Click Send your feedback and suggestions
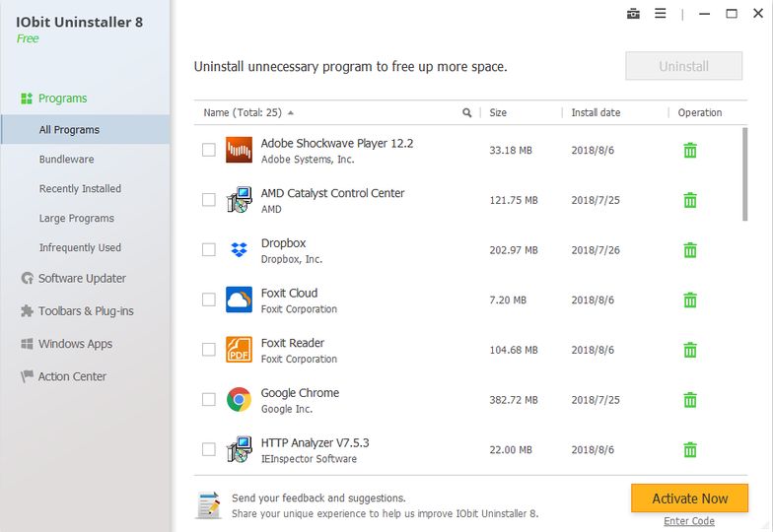This screenshot has width=773, height=532. pos(319,499)
